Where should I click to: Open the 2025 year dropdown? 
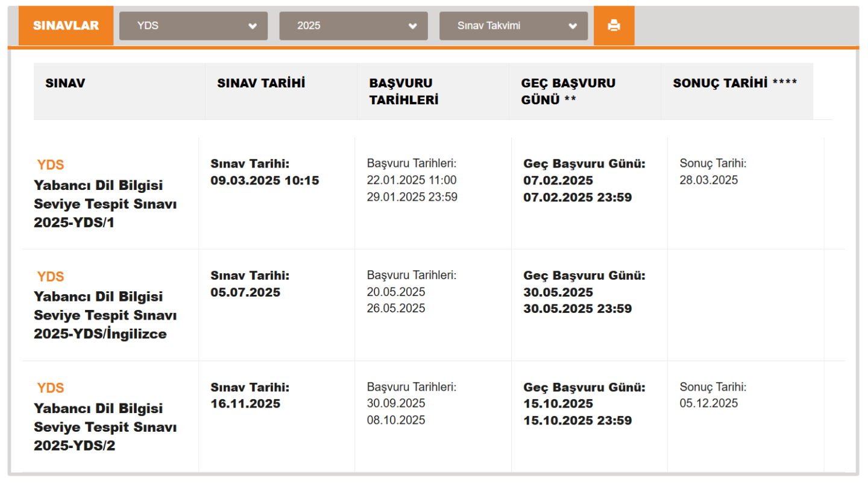[353, 26]
